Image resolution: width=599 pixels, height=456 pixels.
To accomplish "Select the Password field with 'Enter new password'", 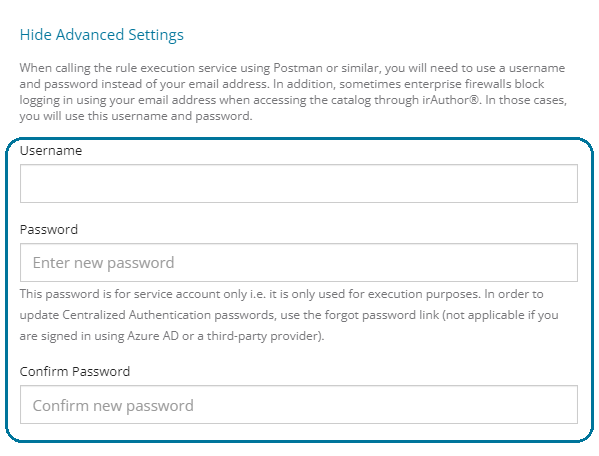I will [x=299, y=262].
